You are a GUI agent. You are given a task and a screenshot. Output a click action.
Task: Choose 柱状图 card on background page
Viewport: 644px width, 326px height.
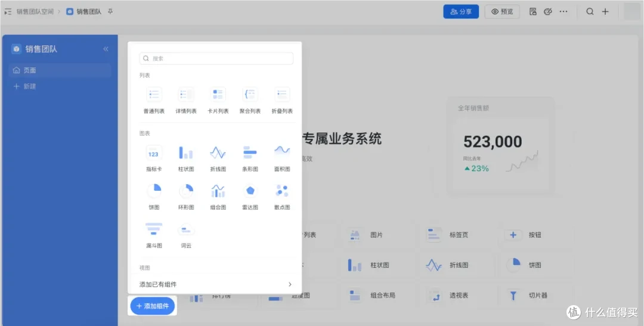click(x=376, y=265)
